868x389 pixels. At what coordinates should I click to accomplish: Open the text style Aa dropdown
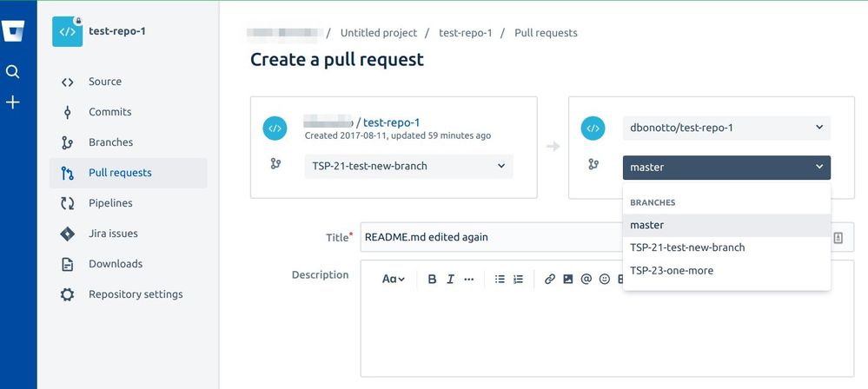point(393,280)
